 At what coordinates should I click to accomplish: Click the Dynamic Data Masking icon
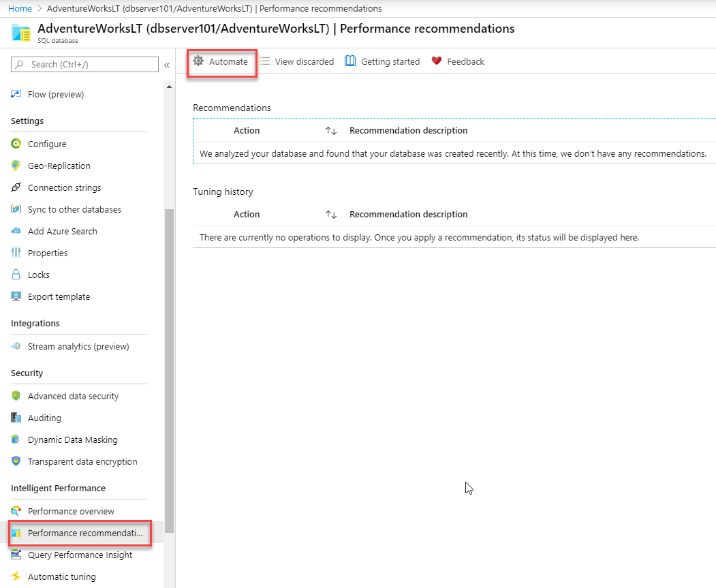16,439
